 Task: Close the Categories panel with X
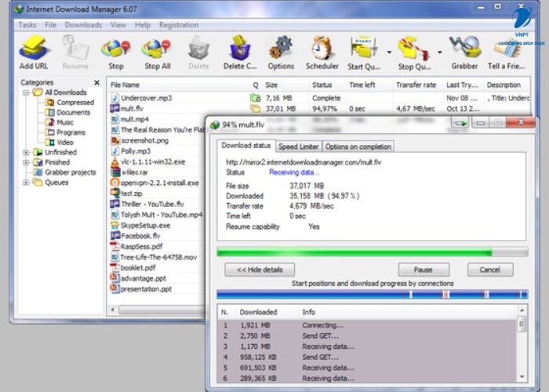pyautogui.click(x=97, y=82)
